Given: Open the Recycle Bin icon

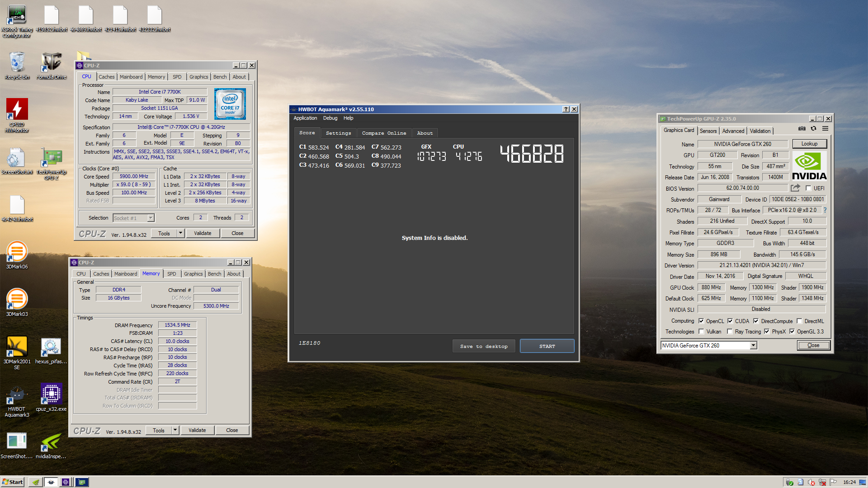Looking at the screenshot, I should (x=17, y=66).
